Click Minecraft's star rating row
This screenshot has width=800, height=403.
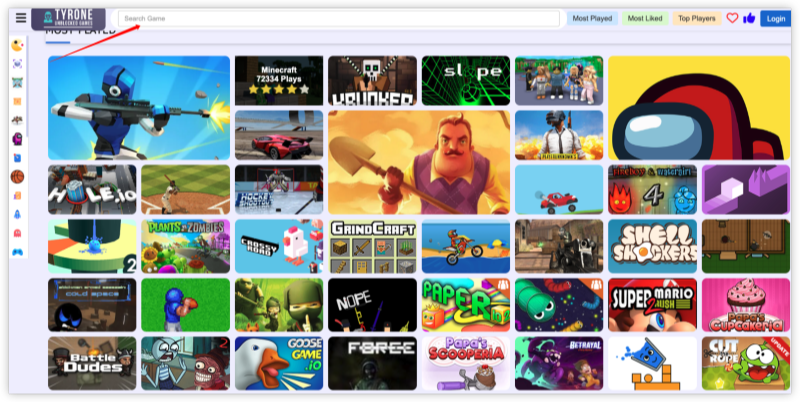tap(279, 90)
